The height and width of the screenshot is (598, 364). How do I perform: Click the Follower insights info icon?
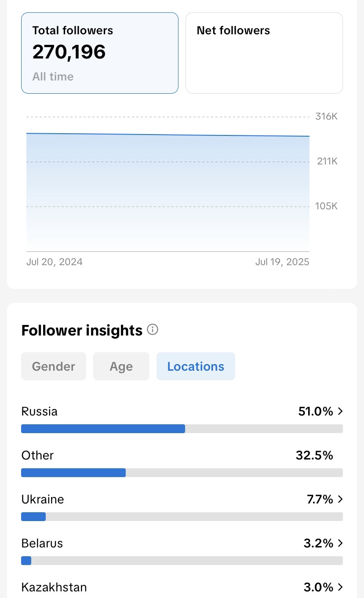click(153, 330)
